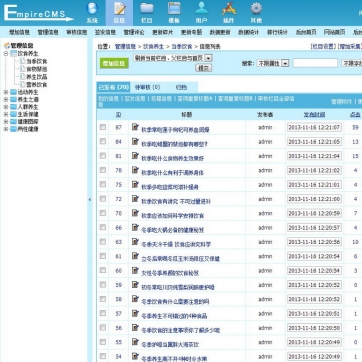Open the 其他 gear icon in top navigation

256,8
